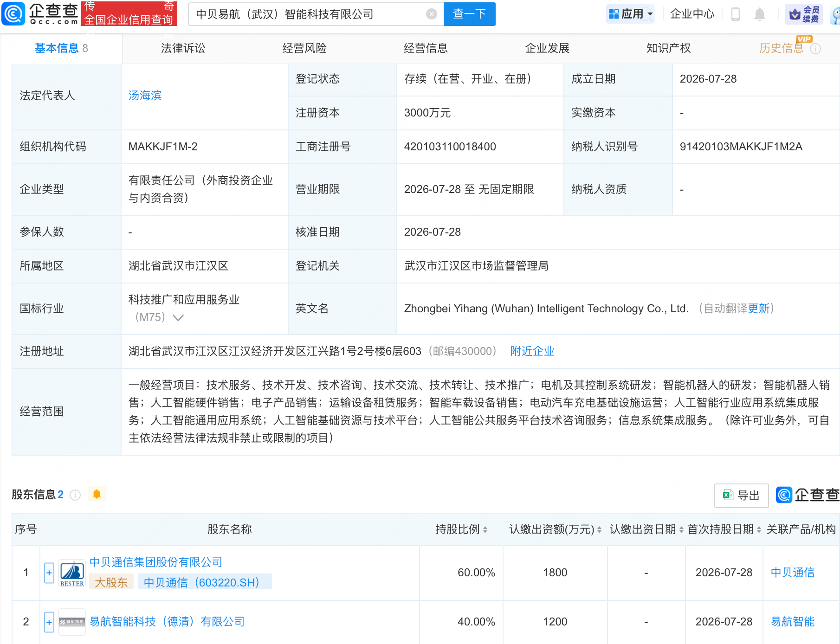Open 企业中心 link
This screenshot has height=644, width=840.
tap(692, 14)
